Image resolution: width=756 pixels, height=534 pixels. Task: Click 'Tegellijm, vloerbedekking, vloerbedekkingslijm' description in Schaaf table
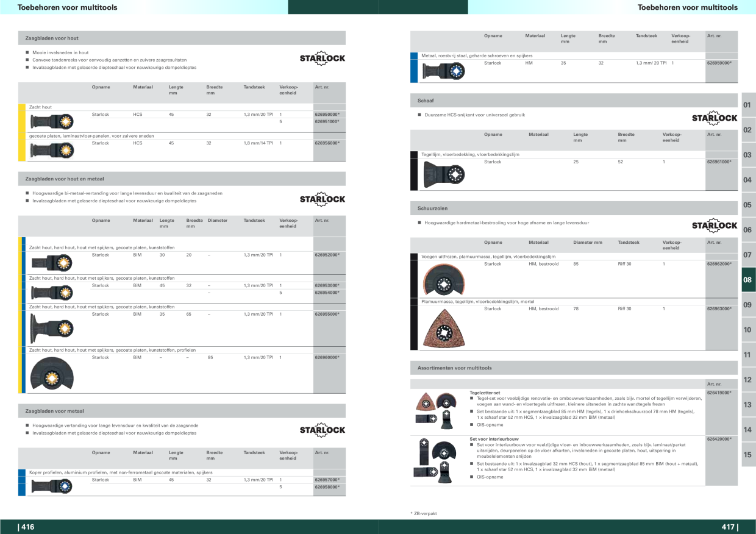470,154
